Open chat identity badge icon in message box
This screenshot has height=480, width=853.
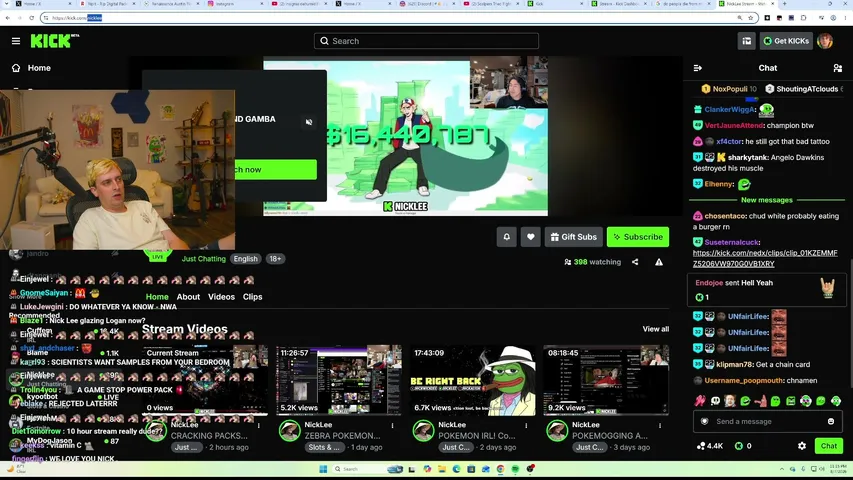(704, 421)
